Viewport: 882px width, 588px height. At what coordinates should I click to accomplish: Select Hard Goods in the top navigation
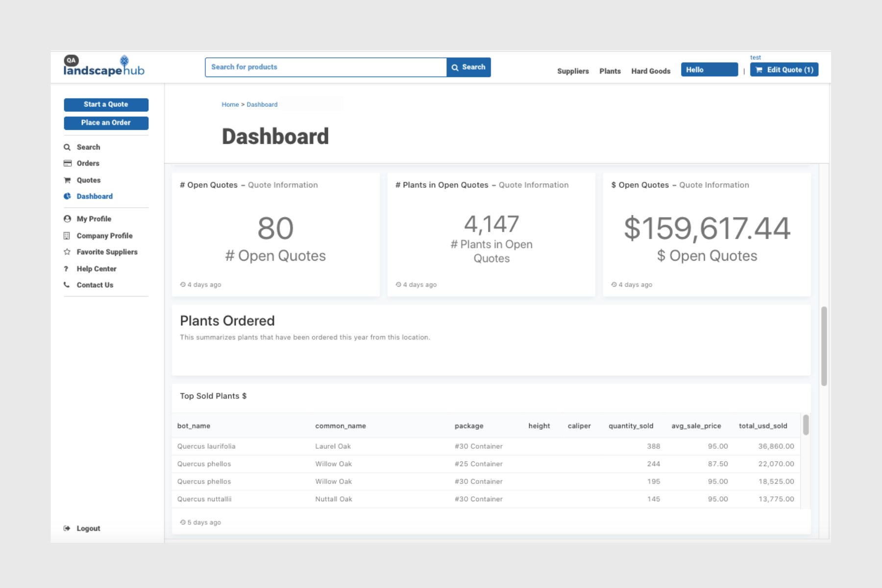click(650, 71)
